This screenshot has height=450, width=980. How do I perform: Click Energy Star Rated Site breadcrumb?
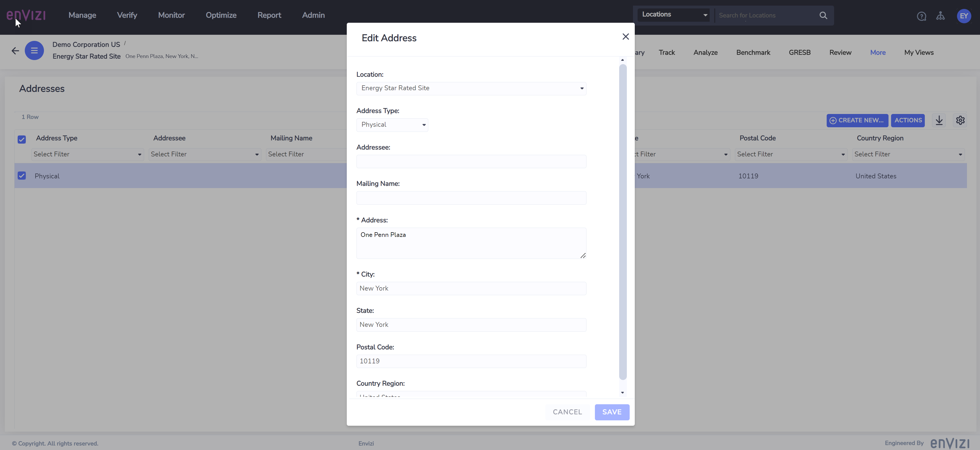[86, 56]
